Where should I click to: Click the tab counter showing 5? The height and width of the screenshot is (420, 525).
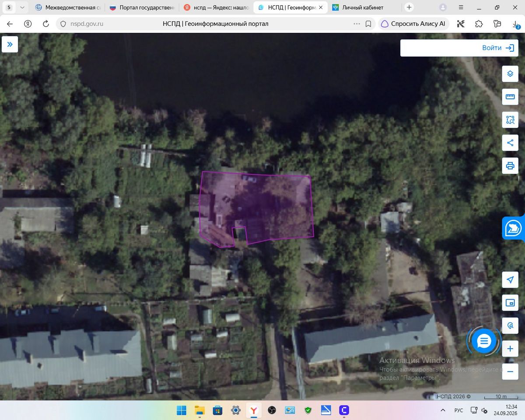(x=9, y=7)
